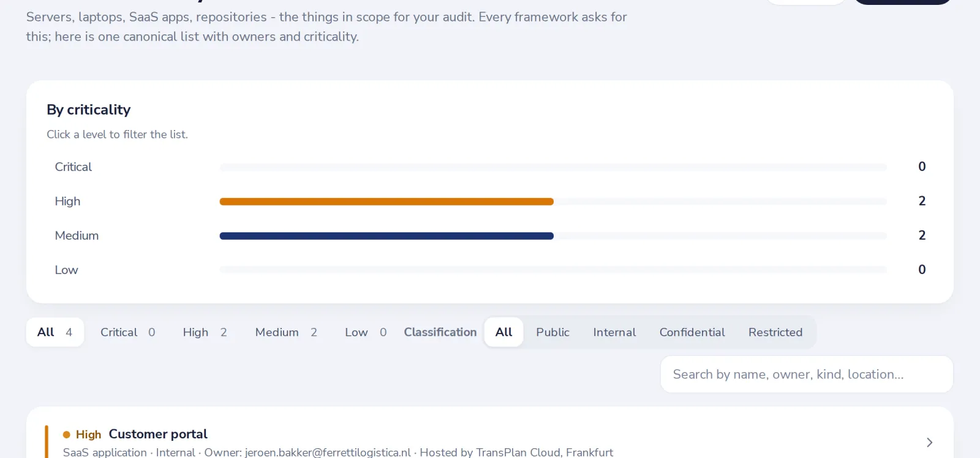Viewport: 980px width, 458px height.
Task: Select the All 4 criticality tab
Action: click(55, 332)
